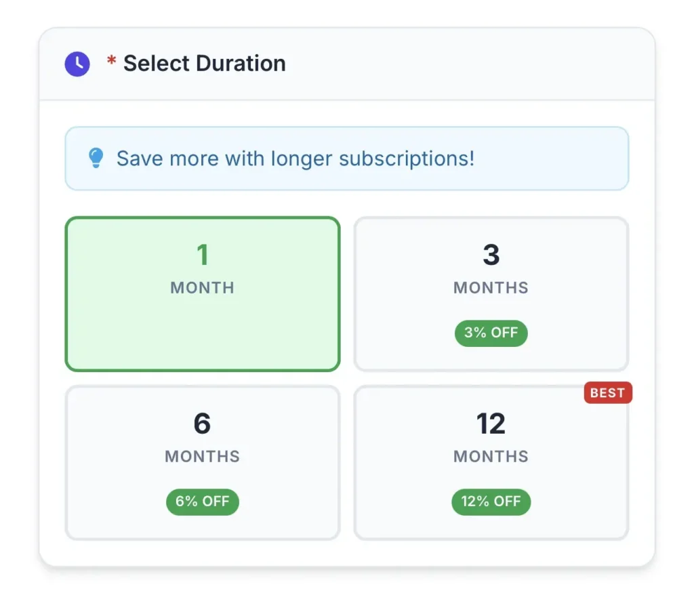Click the 6% OFF discount badge
The height and width of the screenshot is (616, 694).
click(x=202, y=502)
